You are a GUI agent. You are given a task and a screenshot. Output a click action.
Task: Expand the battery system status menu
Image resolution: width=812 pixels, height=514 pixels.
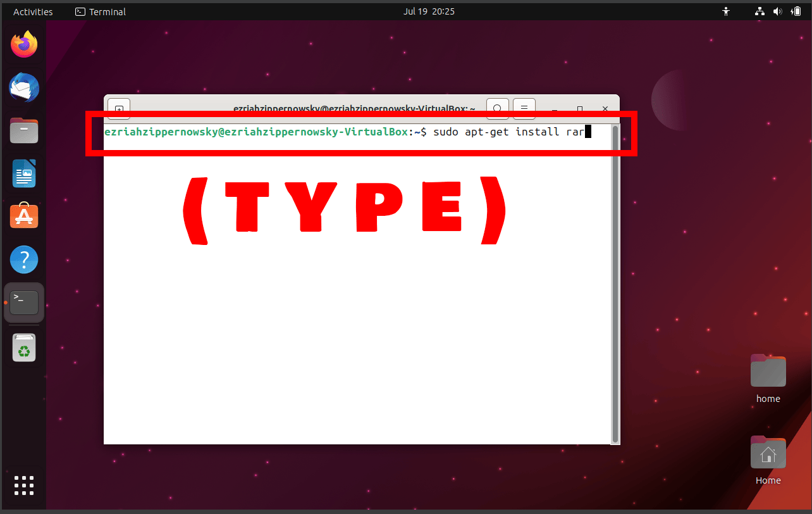tap(796, 11)
